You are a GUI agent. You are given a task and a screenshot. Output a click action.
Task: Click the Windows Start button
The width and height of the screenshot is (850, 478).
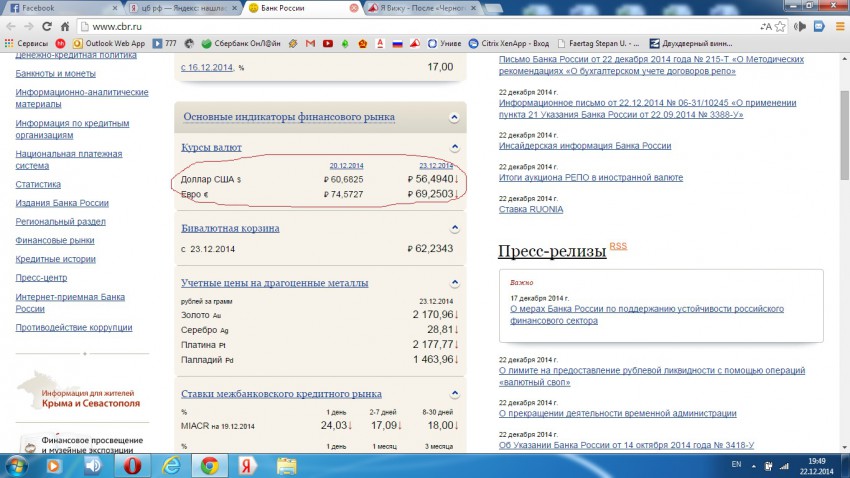tap(18, 465)
